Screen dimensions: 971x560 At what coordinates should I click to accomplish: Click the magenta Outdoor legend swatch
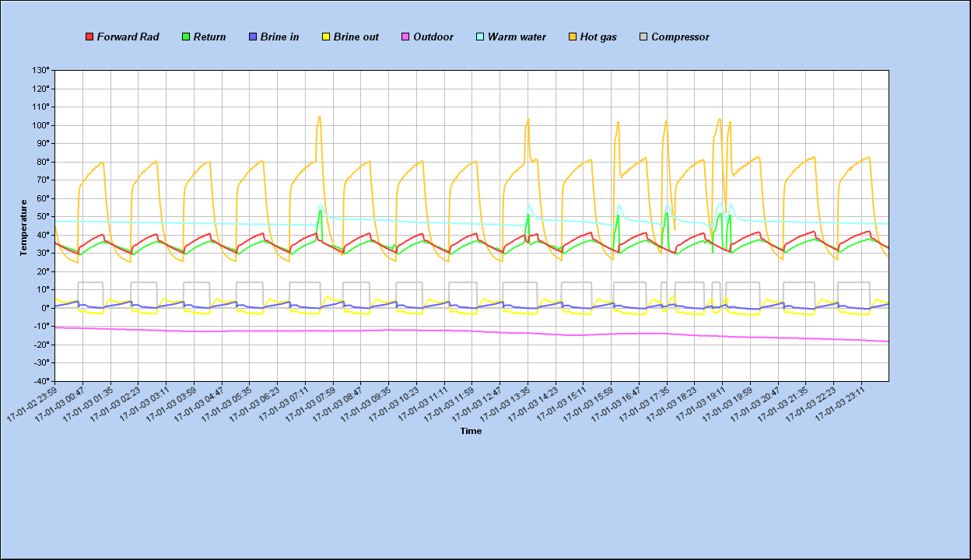tap(405, 37)
